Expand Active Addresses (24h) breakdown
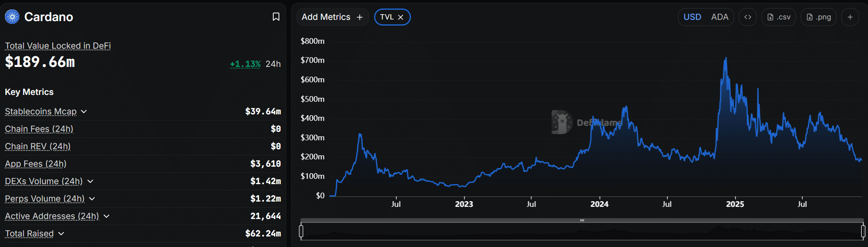The width and height of the screenshot is (868, 247). click(106, 216)
